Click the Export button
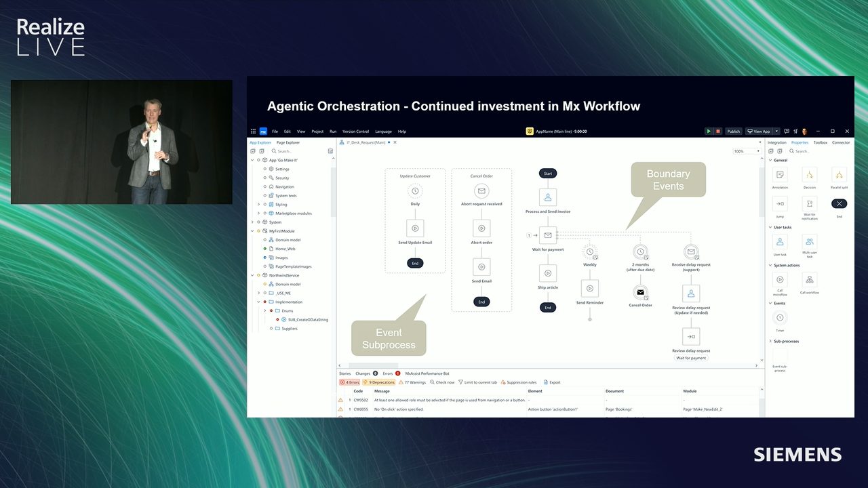The height and width of the screenshot is (488, 868). 552,382
